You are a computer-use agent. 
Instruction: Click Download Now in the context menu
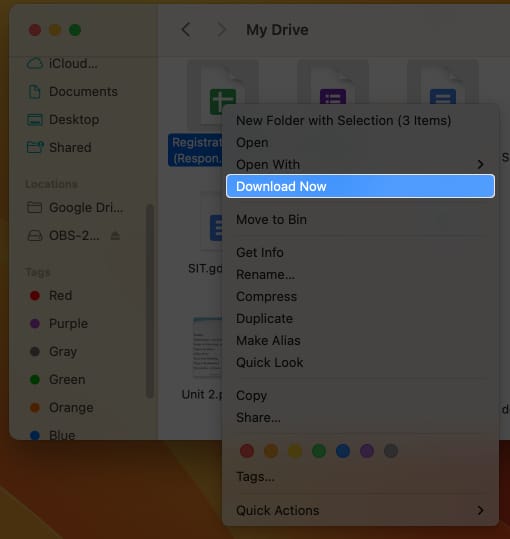360,186
